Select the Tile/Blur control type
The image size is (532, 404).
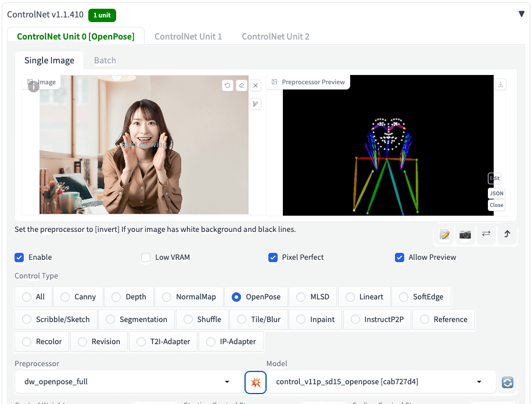pos(258,320)
